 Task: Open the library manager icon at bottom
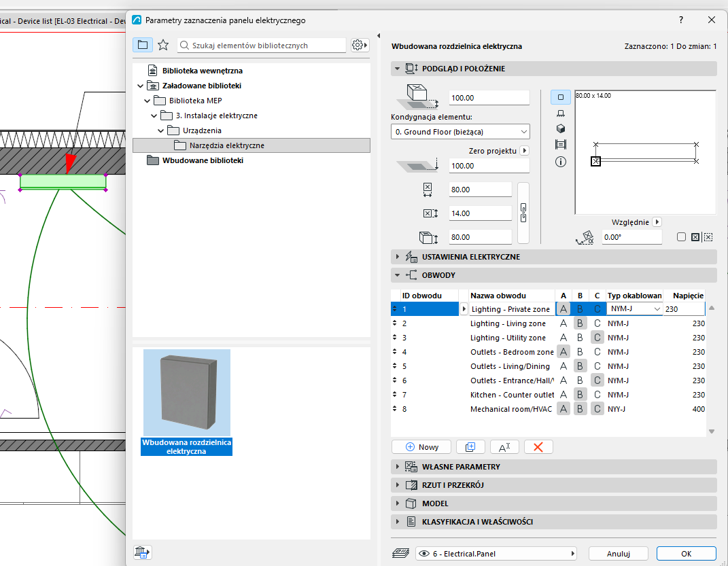pos(142,552)
